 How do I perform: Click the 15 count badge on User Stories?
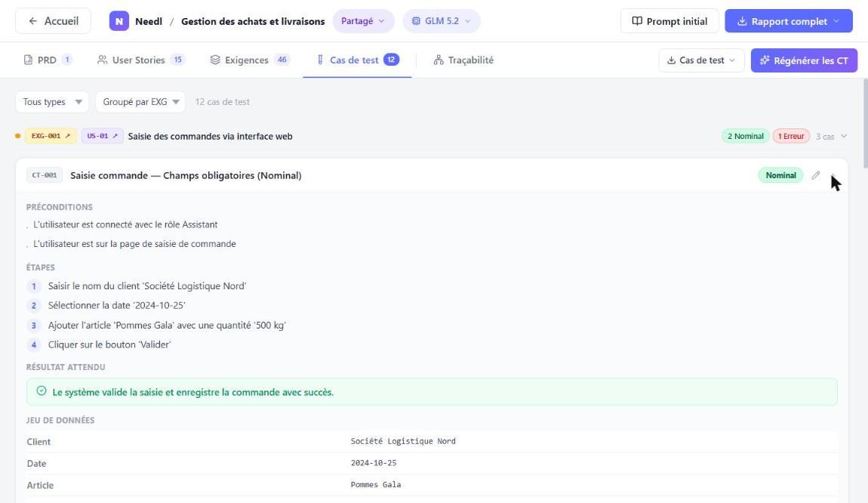coord(177,60)
